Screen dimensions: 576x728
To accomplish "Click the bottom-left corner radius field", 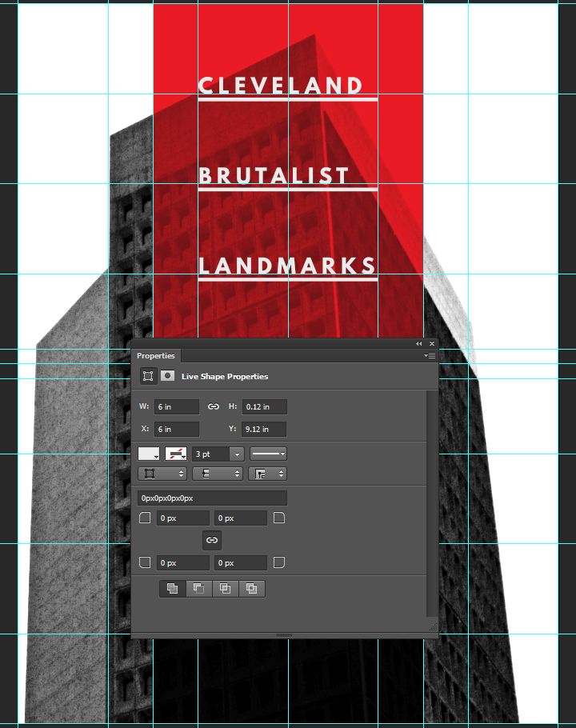I will [183, 562].
